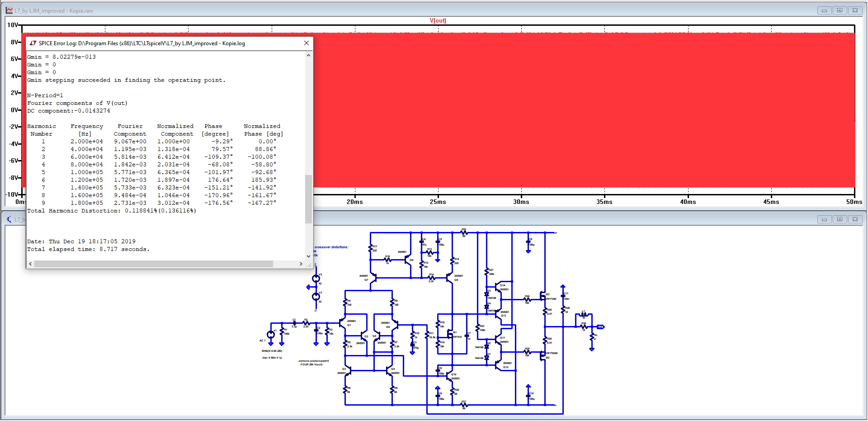Select transistor Q6 in the schematic
This screenshot has width=868, height=421.
tap(394, 324)
